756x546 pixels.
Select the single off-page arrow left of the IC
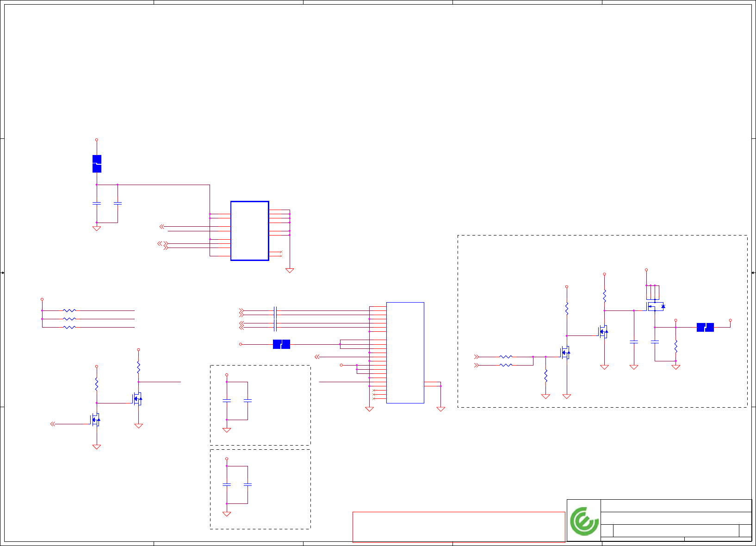click(x=161, y=227)
